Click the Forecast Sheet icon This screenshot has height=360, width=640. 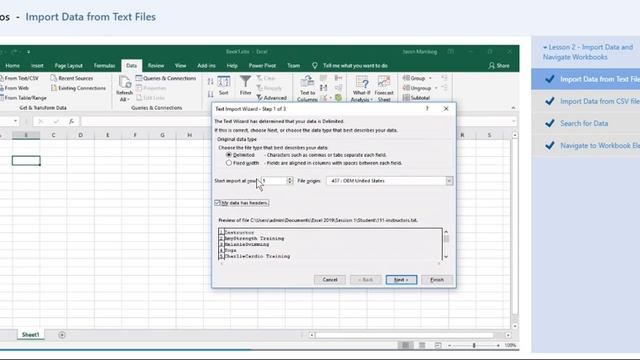(x=384, y=88)
